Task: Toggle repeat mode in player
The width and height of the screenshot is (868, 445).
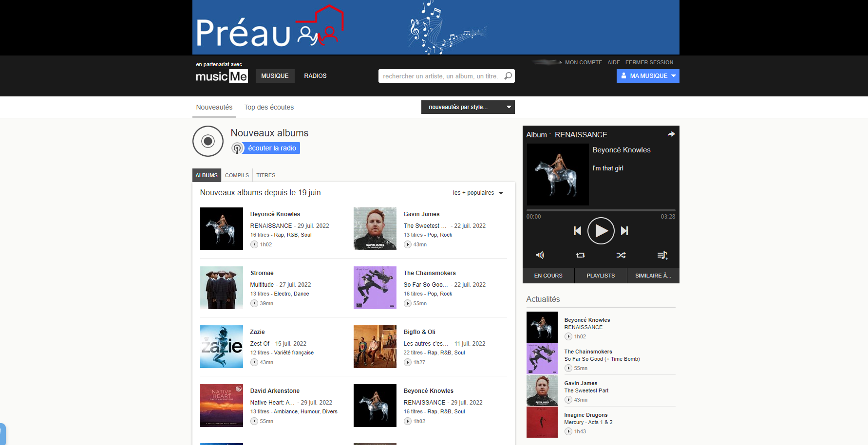Action: (x=581, y=255)
